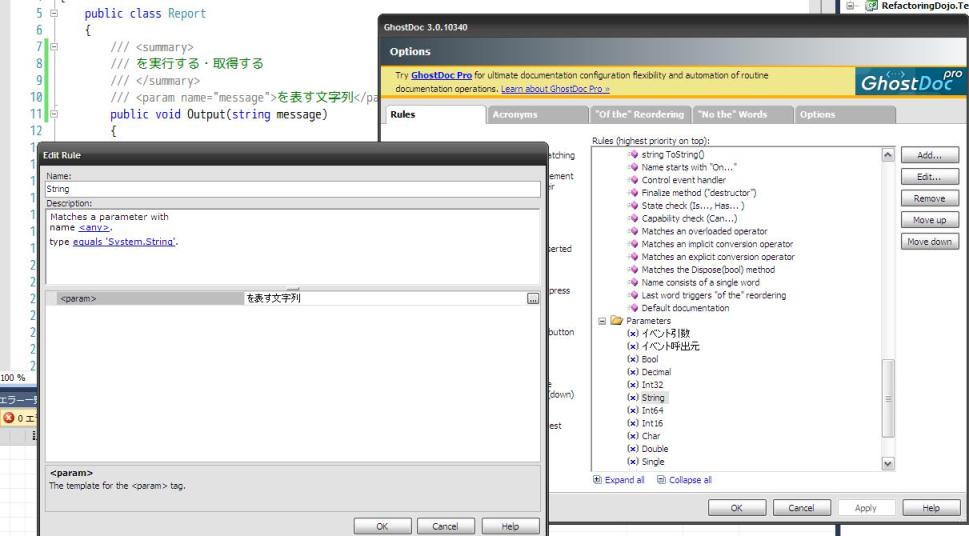The image size is (969, 536).
Task: Collapse the summary comment outline at line 7
Action: coord(54,46)
